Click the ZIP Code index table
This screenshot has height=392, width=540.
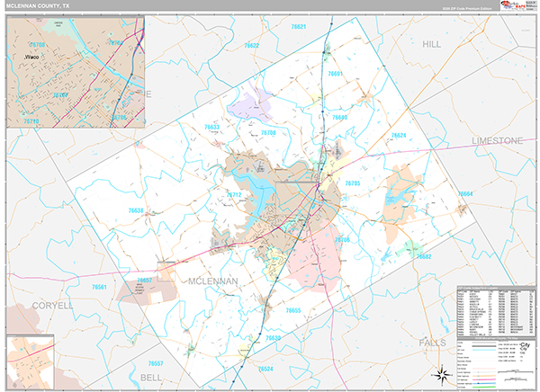coord(496,311)
